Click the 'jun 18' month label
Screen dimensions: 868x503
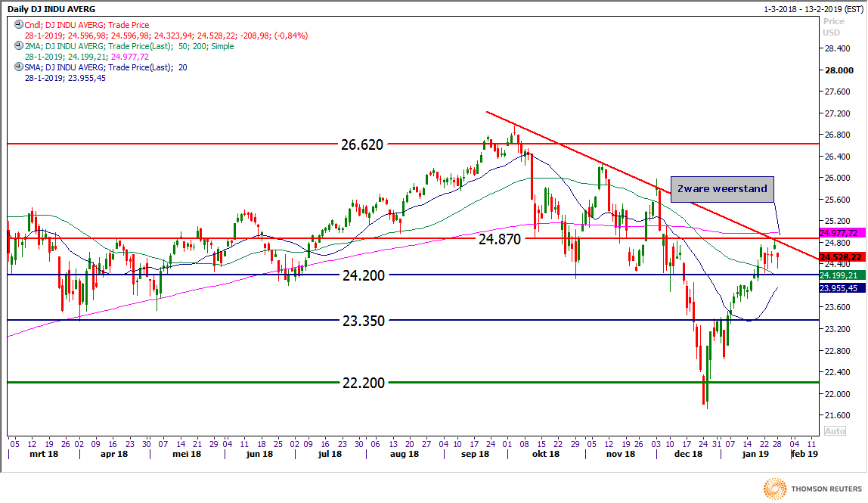(259, 455)
